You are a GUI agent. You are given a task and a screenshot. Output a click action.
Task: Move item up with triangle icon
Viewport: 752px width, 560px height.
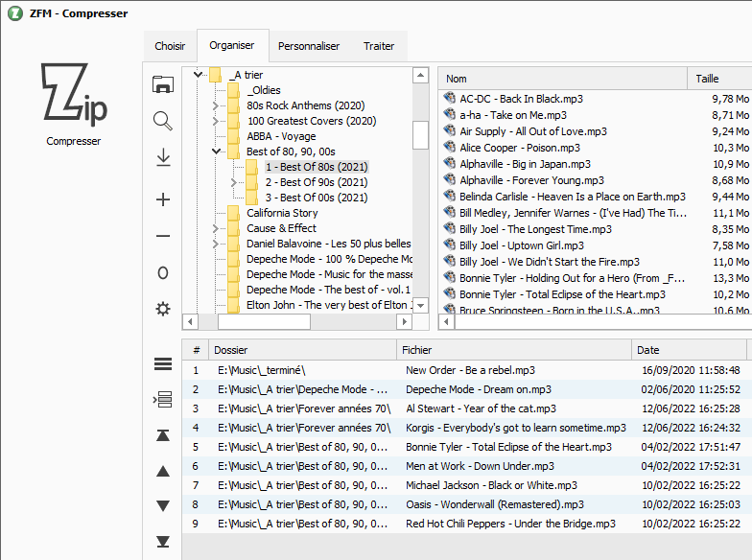click(x=163, y=472)
